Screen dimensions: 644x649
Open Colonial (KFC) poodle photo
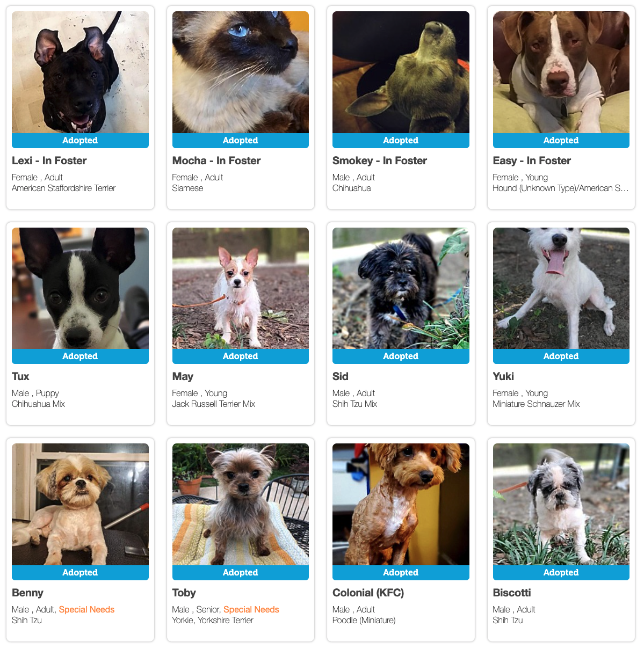click(x=401, y=505)
